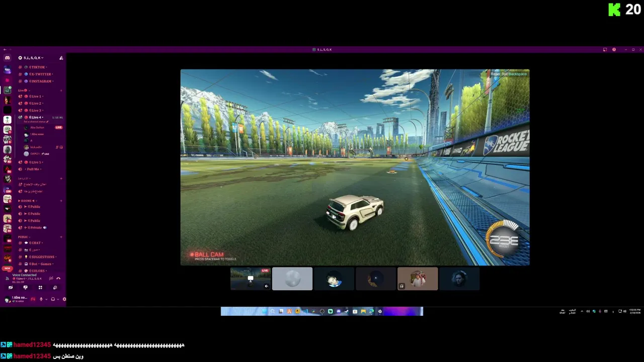
Task: Select the gray globe avatar participant tile
Action: coord(292,279)
